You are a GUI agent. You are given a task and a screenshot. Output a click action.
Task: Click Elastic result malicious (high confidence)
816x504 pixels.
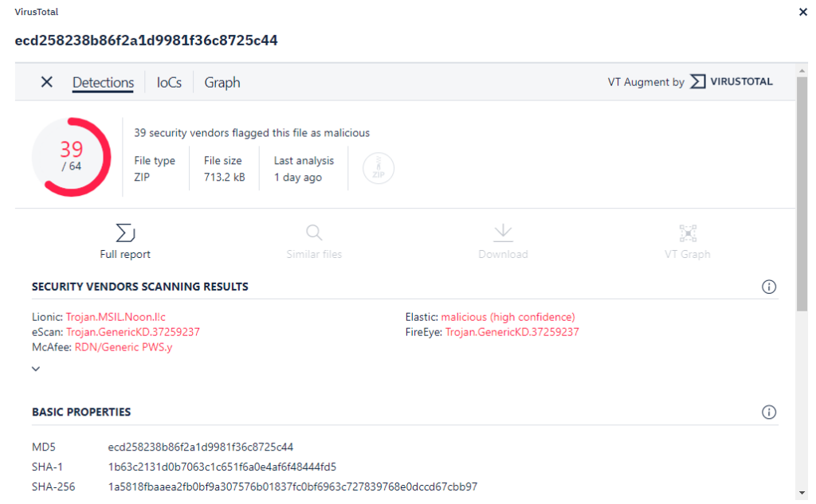click(x=508, y=317)
